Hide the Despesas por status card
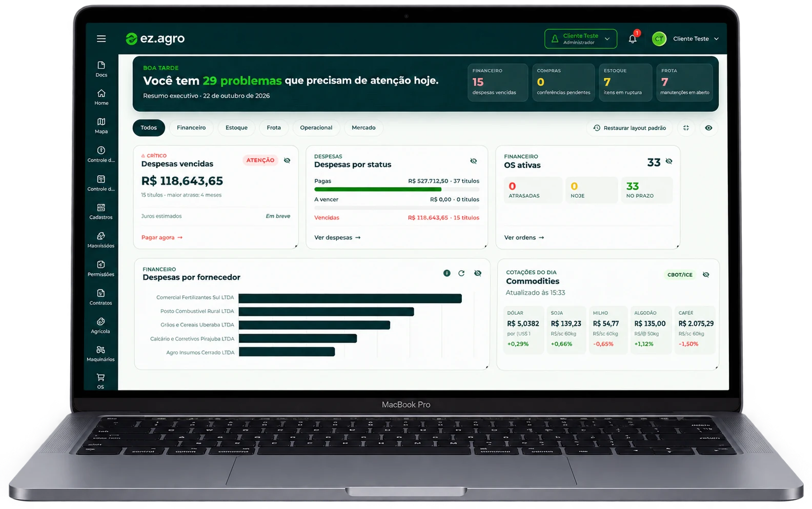This screenshot has height=509, width=812. (474, 161)
